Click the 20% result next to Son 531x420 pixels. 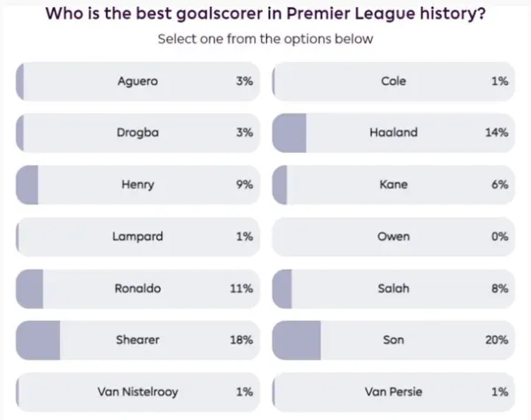point(497,340)
